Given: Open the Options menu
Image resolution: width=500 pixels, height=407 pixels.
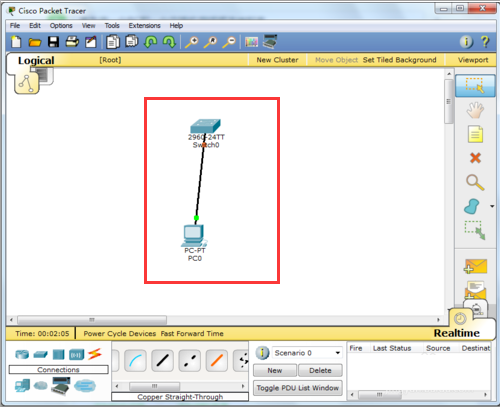Looking at the screenshot, I should pyautogui.click(x=61, y=26).
